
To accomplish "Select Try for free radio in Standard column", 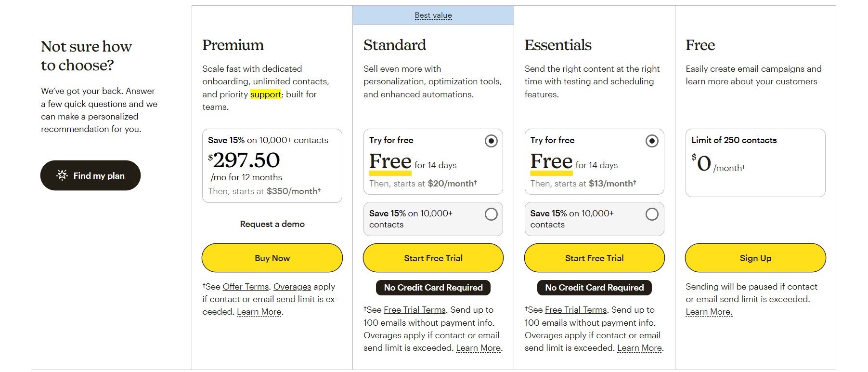I will tap(491, 141).
